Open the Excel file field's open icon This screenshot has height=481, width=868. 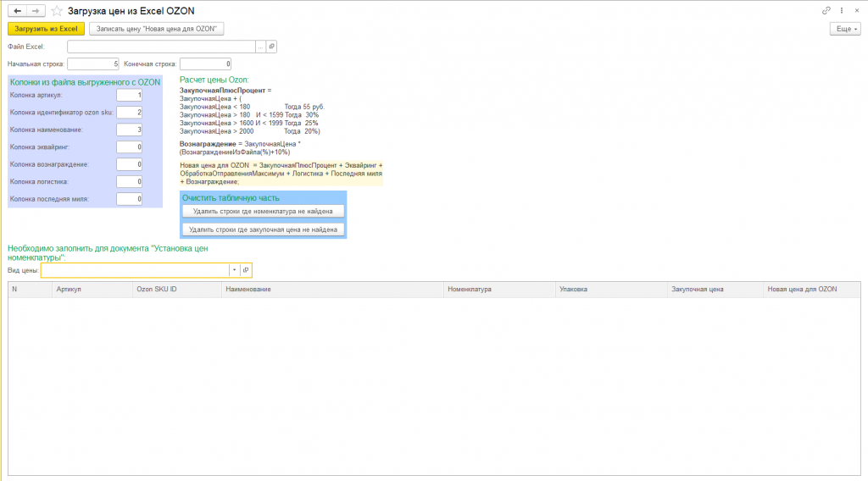271,47
